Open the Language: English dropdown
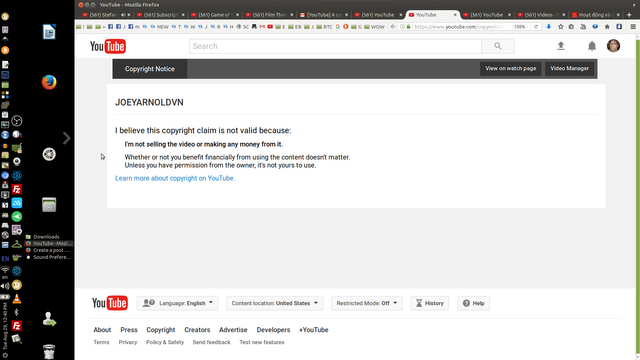 tap(178, 303)
